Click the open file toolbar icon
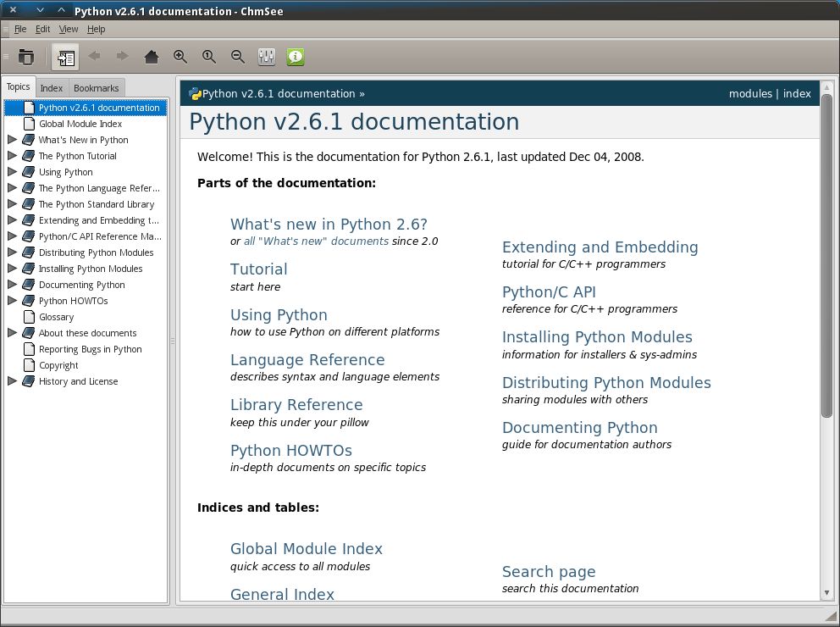Viewport: 840px width, 627px height. (26, 57)
